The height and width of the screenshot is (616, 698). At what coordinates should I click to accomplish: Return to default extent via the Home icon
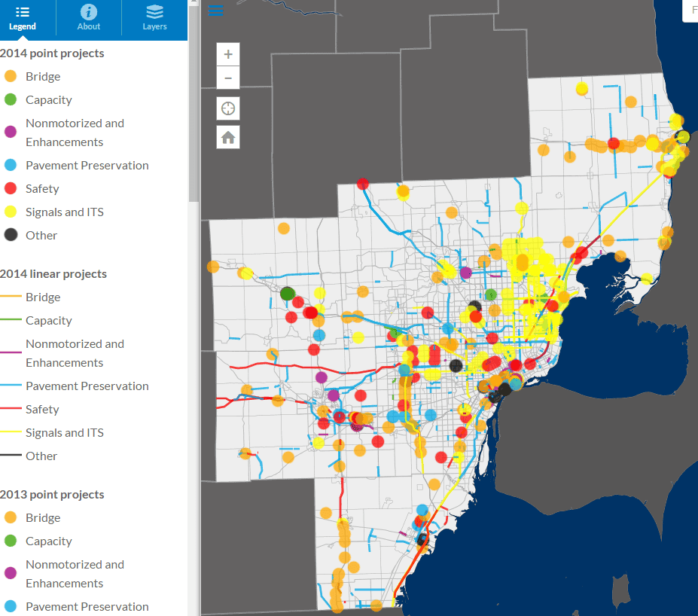227,137
